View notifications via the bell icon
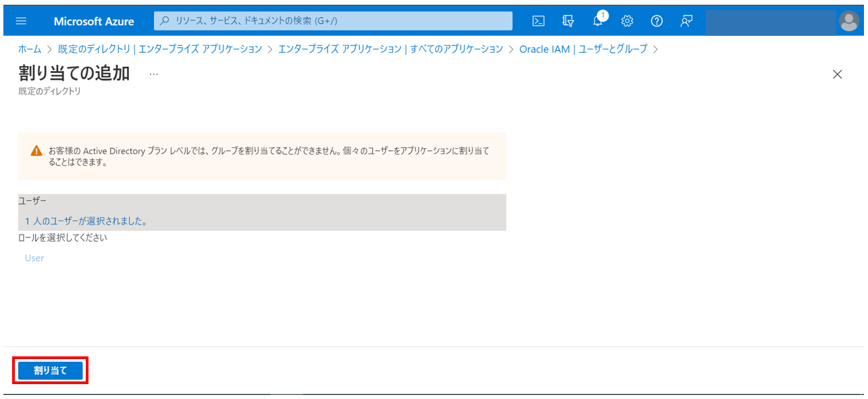This screenshot has height=399, width=868. [597, 21]
